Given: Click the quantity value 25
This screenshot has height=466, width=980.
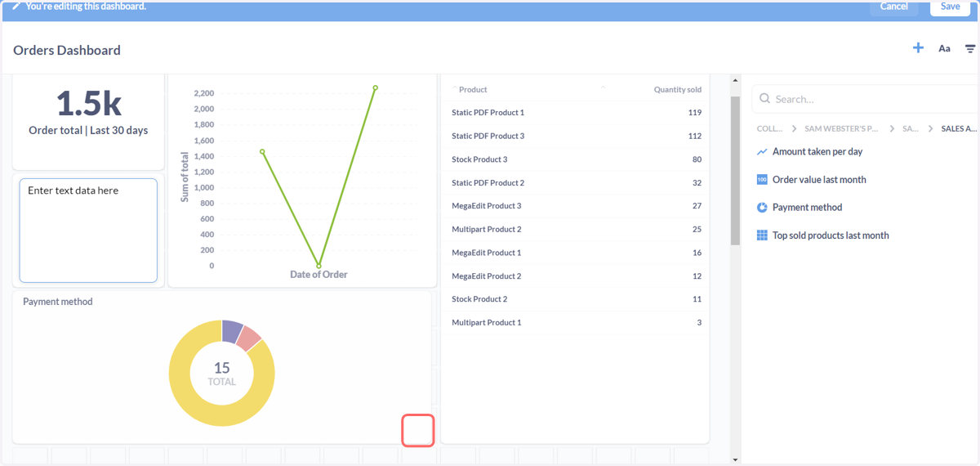Looking at the screenshot, I should click(697, 230).
